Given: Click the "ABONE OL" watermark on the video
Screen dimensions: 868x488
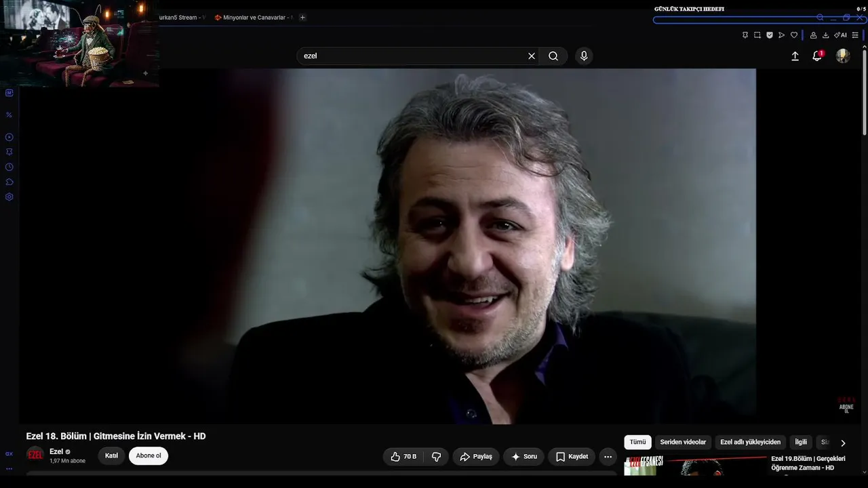Looking at the screenshot, I should [846, 405].
